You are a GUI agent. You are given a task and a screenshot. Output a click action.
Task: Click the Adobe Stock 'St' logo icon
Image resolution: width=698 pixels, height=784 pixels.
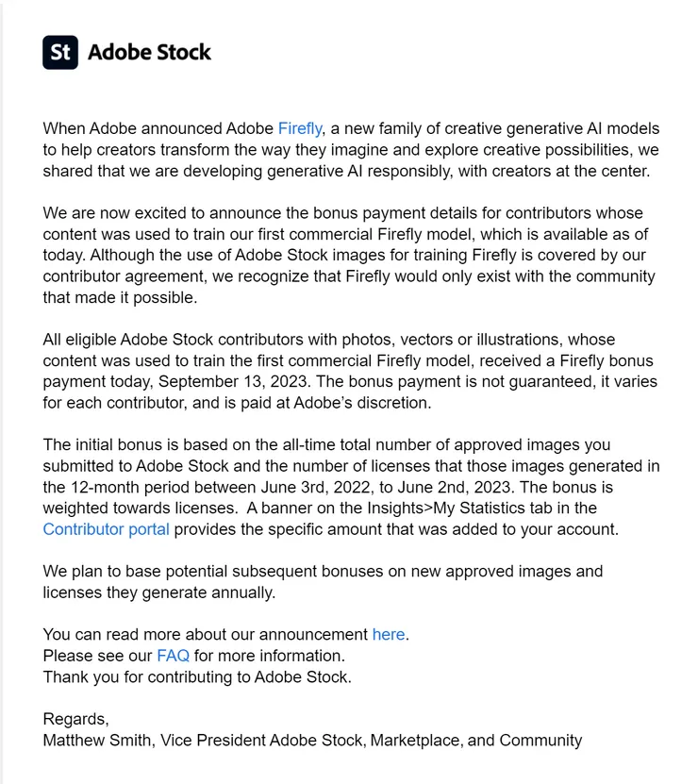[x=60, y=52]
